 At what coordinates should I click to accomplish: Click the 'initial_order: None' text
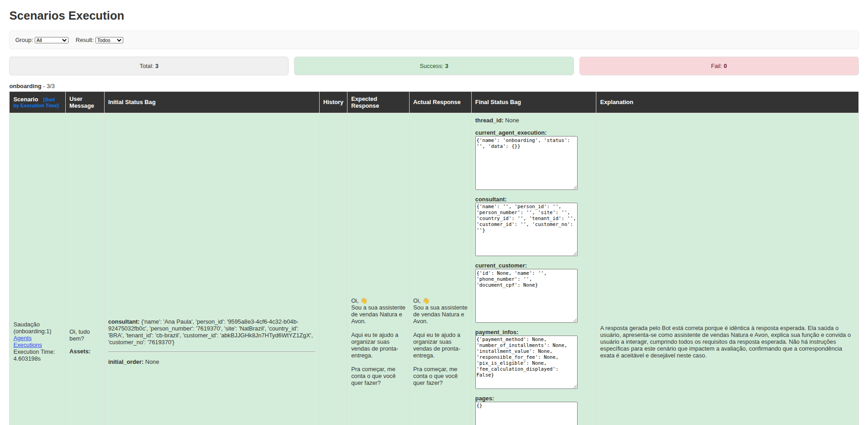134,362
